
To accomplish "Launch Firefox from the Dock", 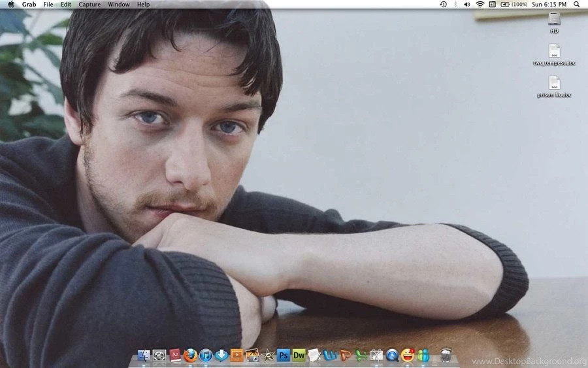I will tap(191, 355).
